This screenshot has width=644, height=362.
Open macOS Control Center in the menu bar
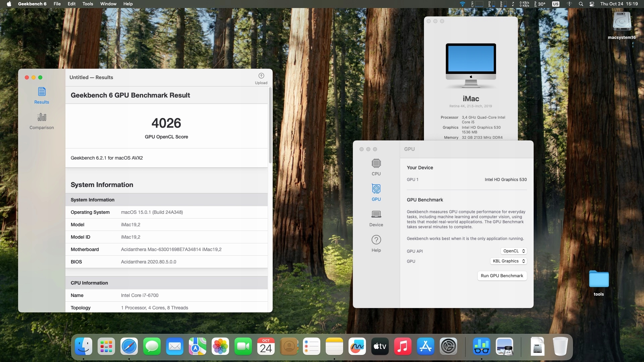pyautogui.click(x=592, y=4)
